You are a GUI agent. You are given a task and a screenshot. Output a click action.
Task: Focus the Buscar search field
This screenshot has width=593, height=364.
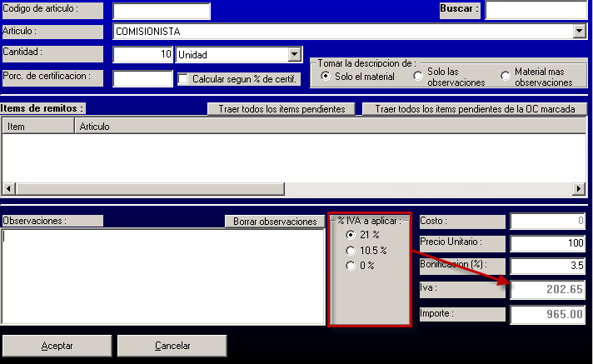pos(536,10)
